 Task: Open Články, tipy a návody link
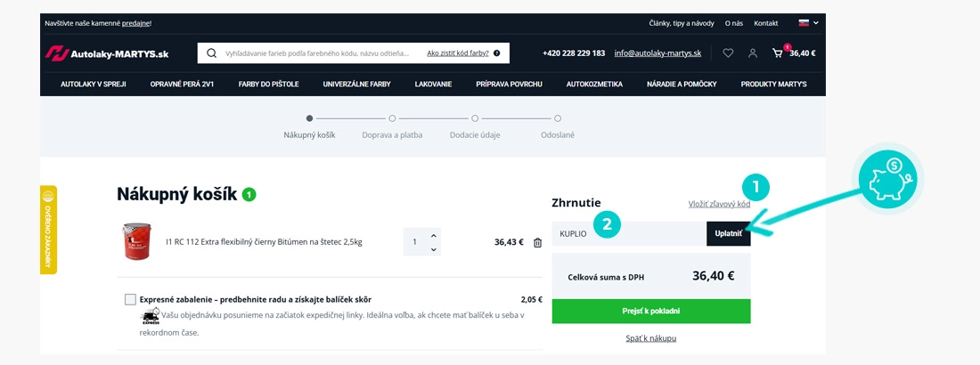point(682,23)
